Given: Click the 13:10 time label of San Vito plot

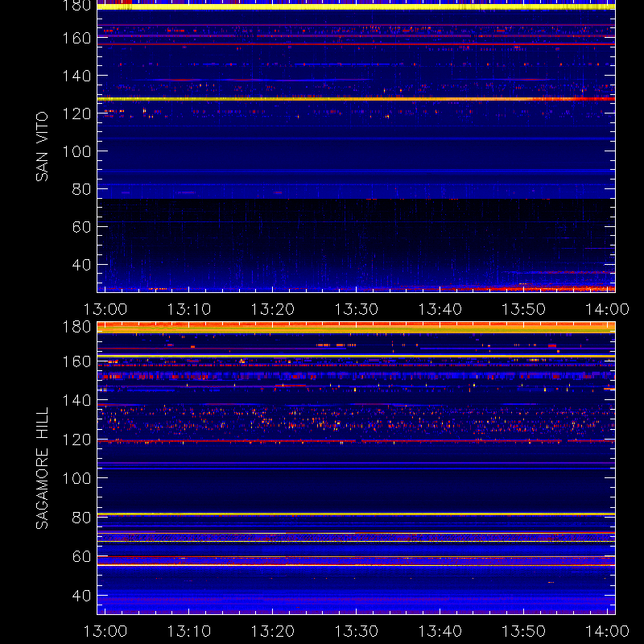Looking at the screenshot, I should (189, 309).
